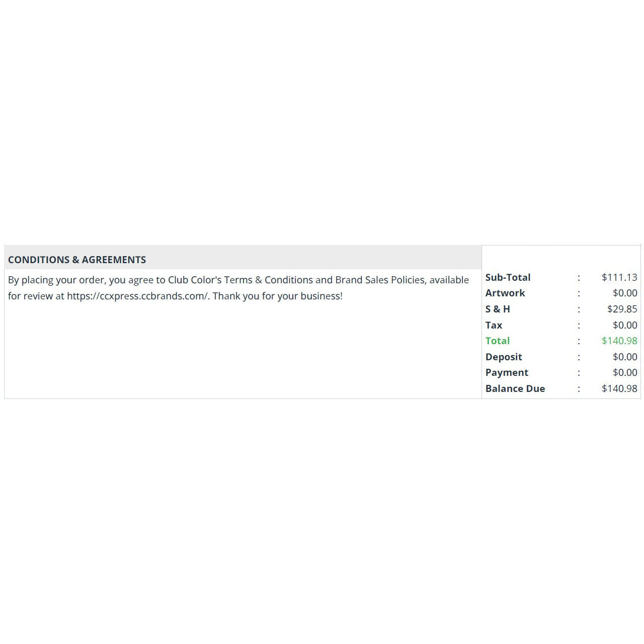The width and height of the screenshot is (644, 644).
Task: Click the Tax $0.00 amount
Action: (x=625, y=325)
